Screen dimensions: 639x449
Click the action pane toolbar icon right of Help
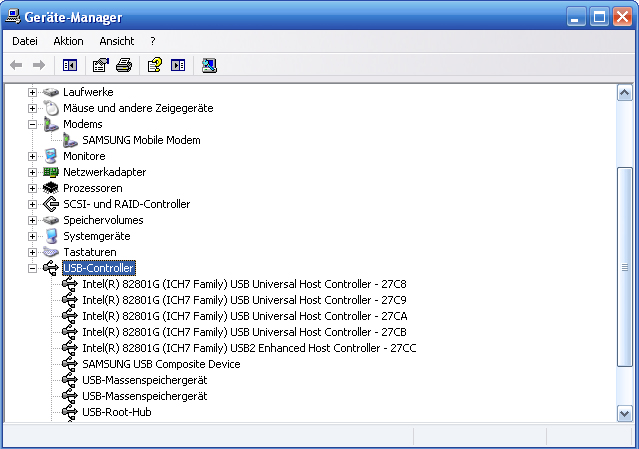pyautogui.click(x=178, y=65)
